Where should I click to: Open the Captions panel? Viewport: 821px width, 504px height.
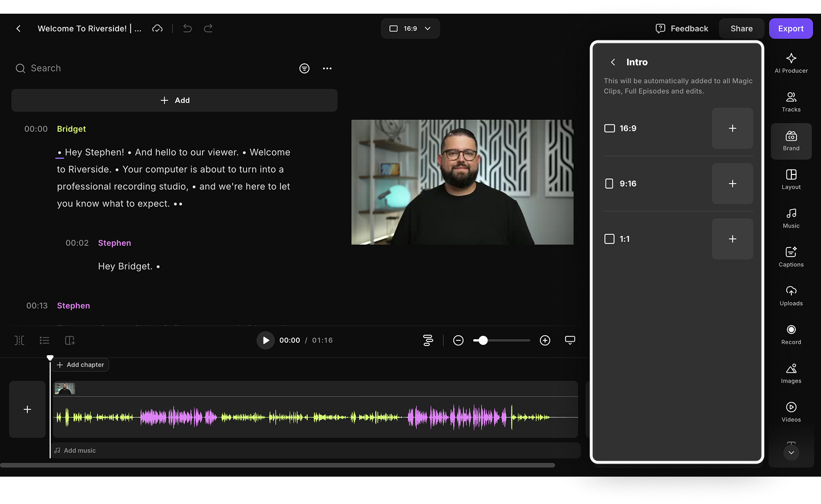791,257
